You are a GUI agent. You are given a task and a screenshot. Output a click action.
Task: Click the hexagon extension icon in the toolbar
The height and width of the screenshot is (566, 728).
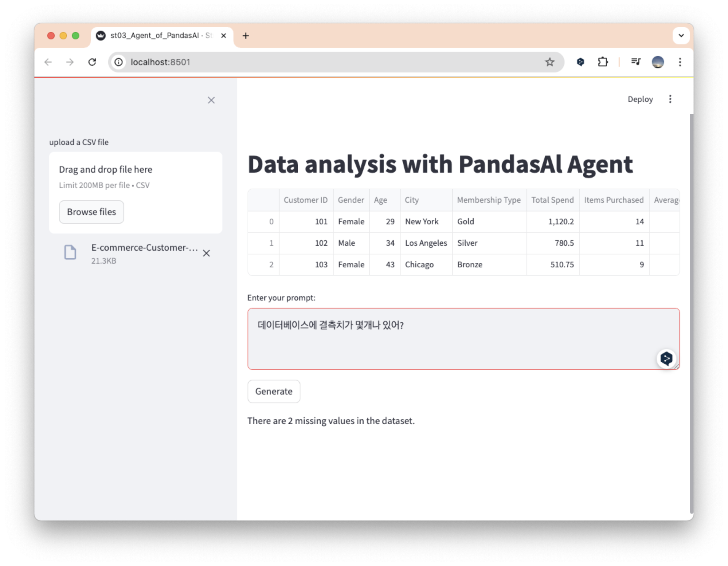[580, 62]
